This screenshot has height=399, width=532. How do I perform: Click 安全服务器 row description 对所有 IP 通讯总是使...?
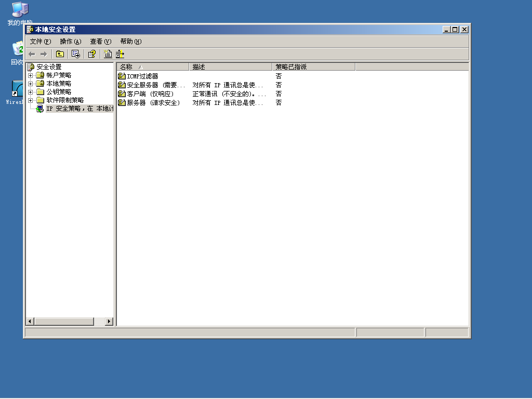tap(228, 85)
